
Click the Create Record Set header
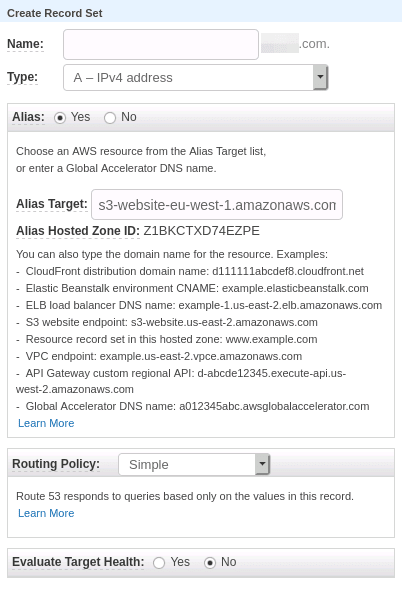[x=55, y=13]
